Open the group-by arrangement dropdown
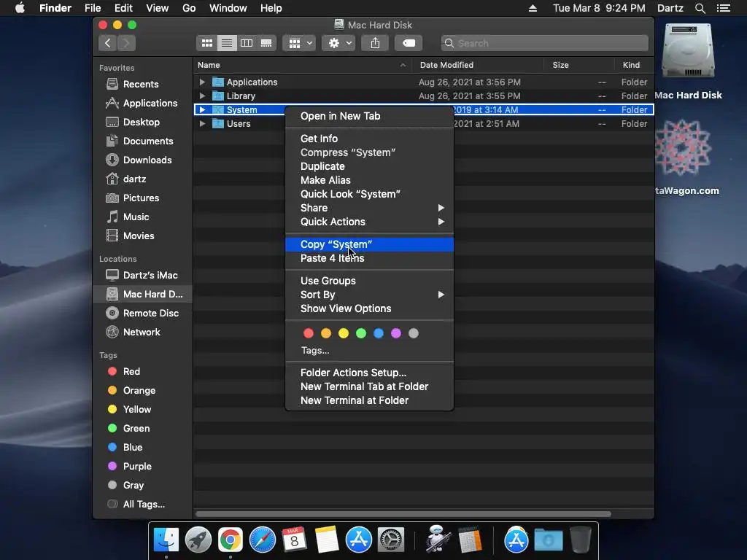Viewport: 747px width, 560px height. click(x=298, y=43)
